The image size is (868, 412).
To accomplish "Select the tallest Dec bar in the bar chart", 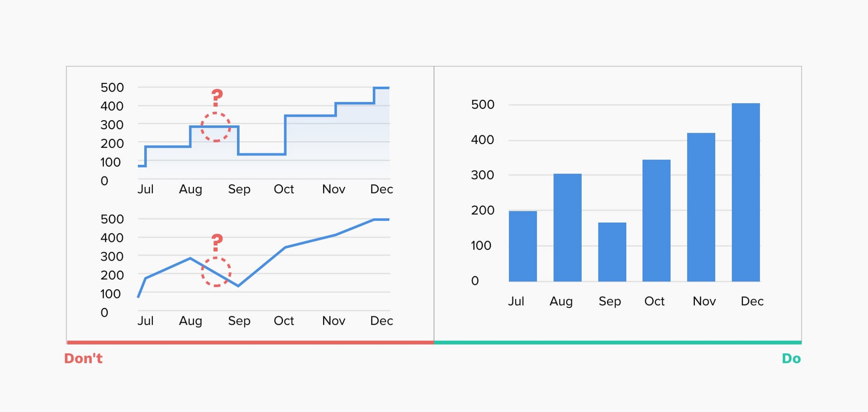I will [746, 192].
